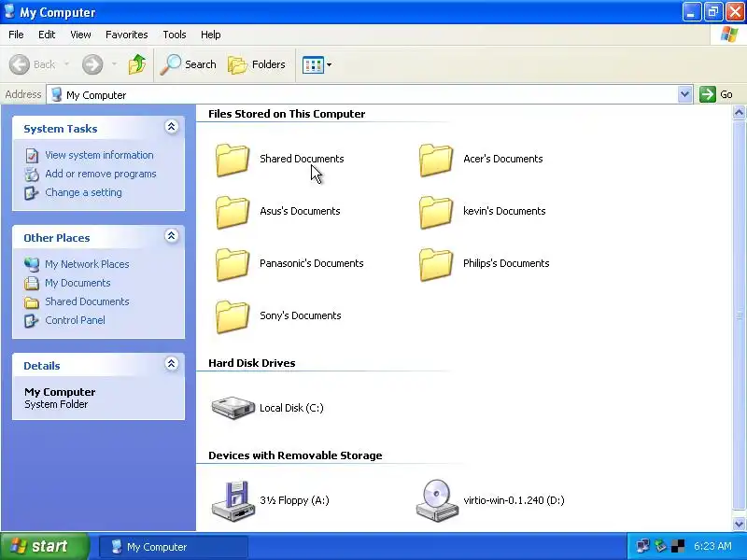Open Shared Documents link in Other Places
The height and width of the screenshot is (560, 747).
(87, 301)
